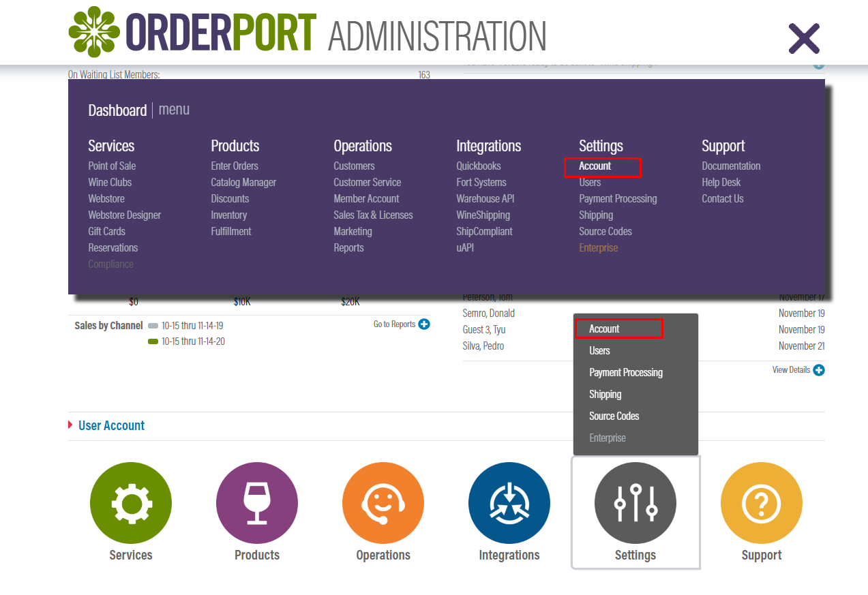Click the Services column heading
The height and width of the screenshot is (595, 868).
111,146
